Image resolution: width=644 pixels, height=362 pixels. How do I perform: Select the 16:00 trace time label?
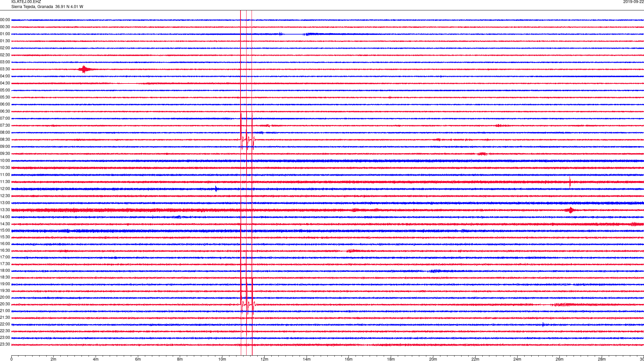pos(5,244)
